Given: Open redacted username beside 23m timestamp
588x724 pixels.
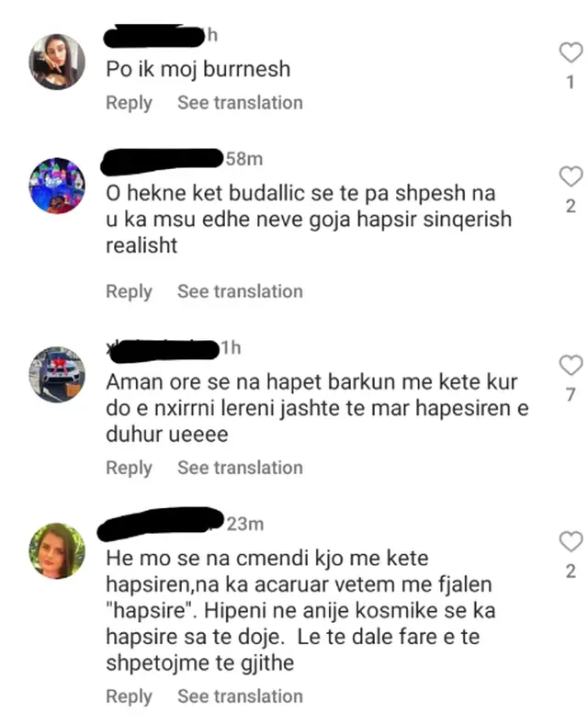Looking at the screenshot, I should 161,524.
